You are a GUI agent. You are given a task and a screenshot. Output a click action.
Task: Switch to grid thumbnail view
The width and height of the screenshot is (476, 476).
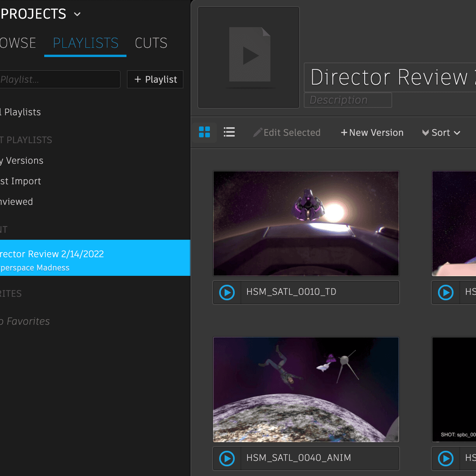[204, 132]
